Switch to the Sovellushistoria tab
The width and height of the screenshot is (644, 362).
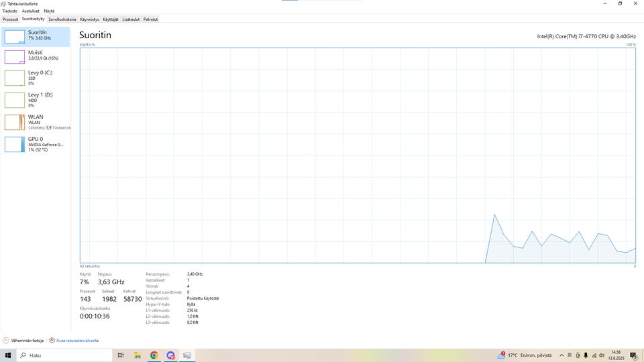click(x=62, y=19)
